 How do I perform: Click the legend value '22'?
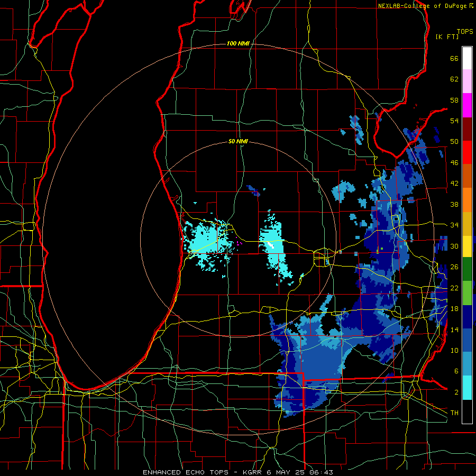(454, 288)
